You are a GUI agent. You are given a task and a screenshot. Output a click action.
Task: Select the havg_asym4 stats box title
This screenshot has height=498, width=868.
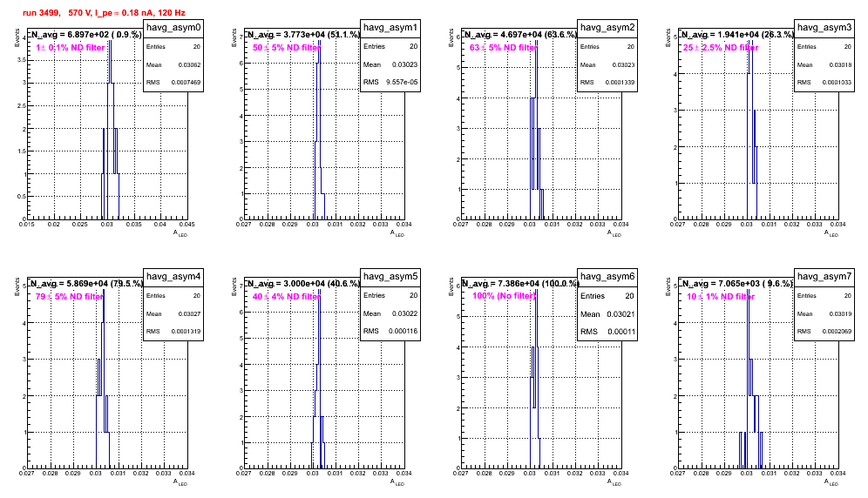(x=173, y=277)
